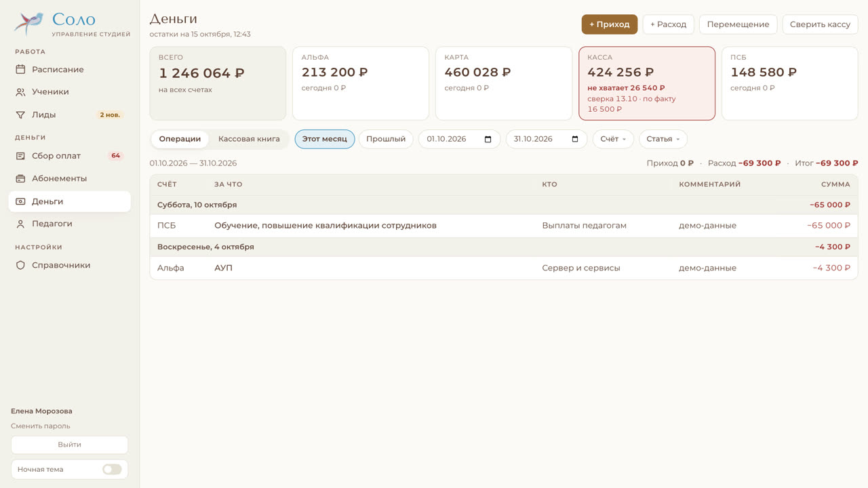868x488 pixels.
Task: Click the Педагоги person icon
Action: tap(20, 224)
